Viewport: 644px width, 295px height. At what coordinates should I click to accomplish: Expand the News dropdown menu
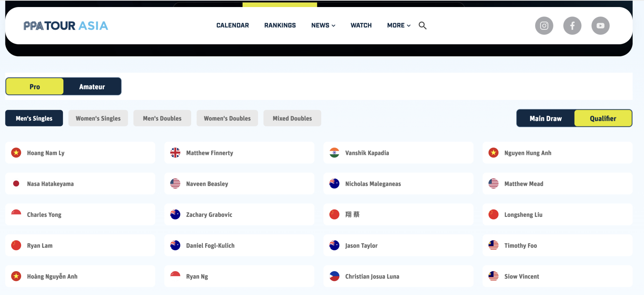(323, 25)
